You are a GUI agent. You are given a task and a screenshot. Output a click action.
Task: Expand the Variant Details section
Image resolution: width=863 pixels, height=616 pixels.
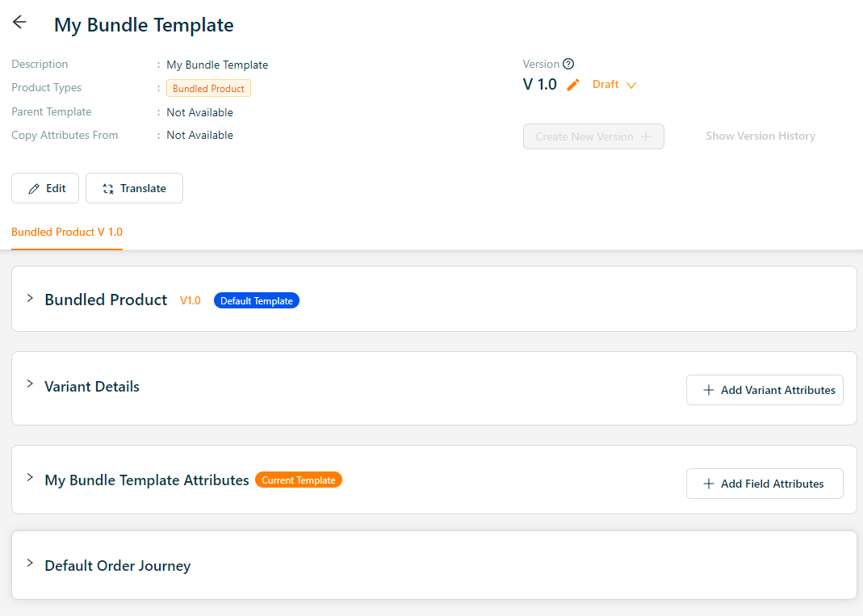click(x=30, y=384)
